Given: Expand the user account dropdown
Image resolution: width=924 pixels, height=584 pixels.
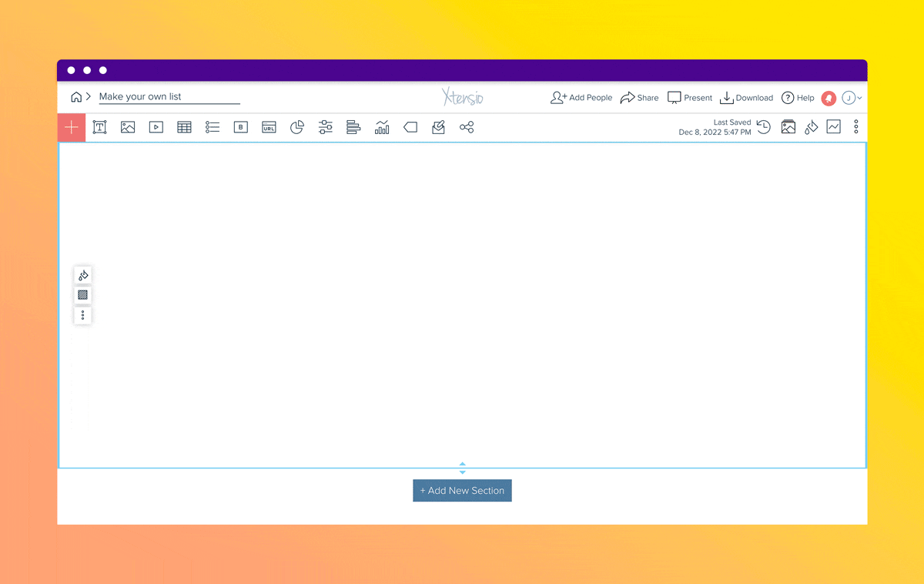Looking at the screenshot, I should coord(852,98).
